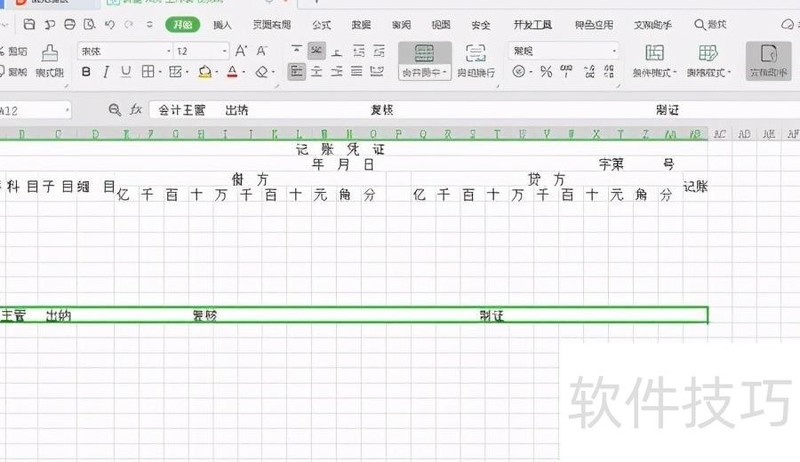Increase font size with the larger A
This screenshot has width=800, height=462.
pos(241,50)
